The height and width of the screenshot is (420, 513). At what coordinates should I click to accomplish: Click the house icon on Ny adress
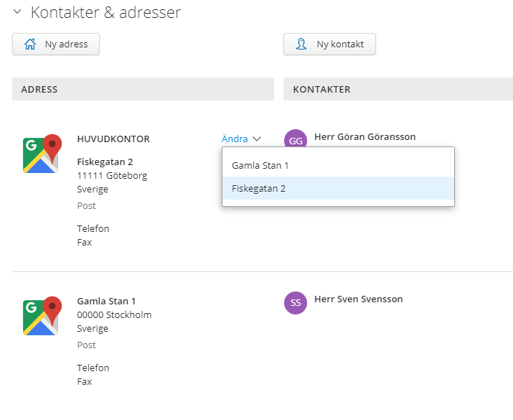point(30,44)
